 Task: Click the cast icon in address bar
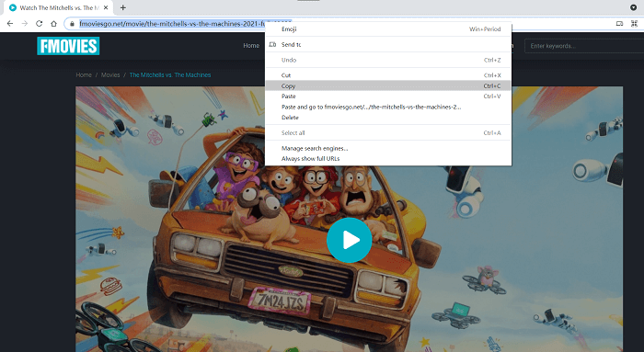(619, 24)
